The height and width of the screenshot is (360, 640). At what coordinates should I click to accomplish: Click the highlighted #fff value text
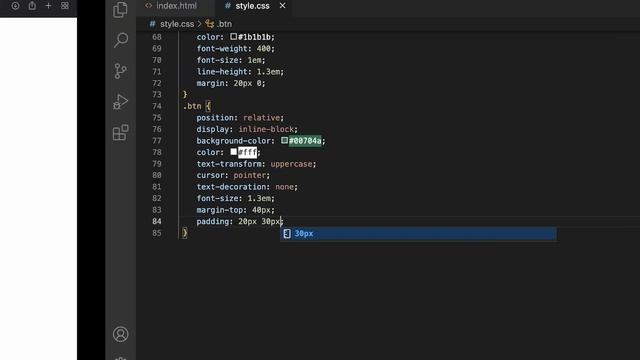tap(247, 152)
